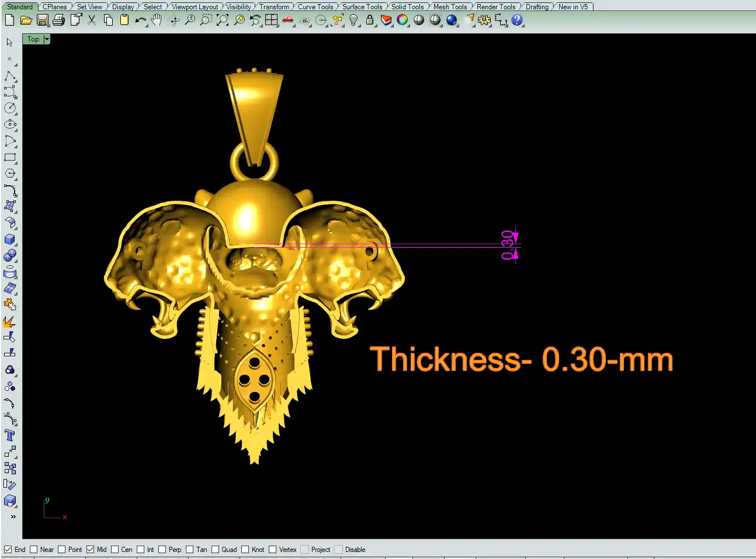Expand more tools with the double-chevron
The width and height of the screenshot is (756, 559).
coord(13,516)
